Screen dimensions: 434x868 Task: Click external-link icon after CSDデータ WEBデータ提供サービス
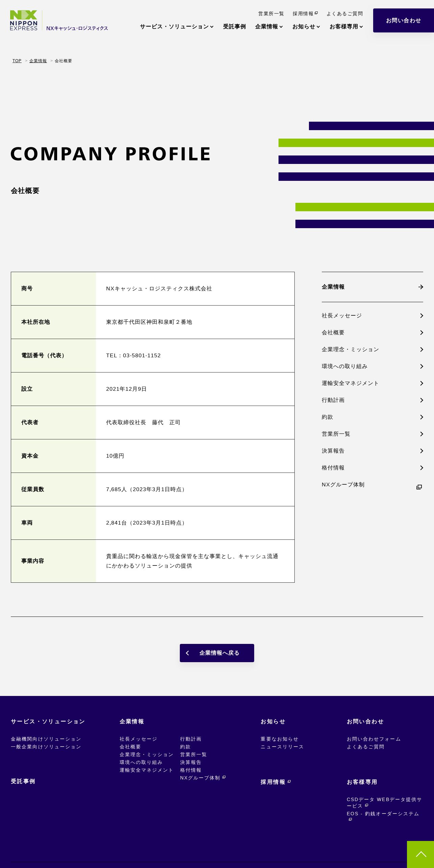pos(367,805)
